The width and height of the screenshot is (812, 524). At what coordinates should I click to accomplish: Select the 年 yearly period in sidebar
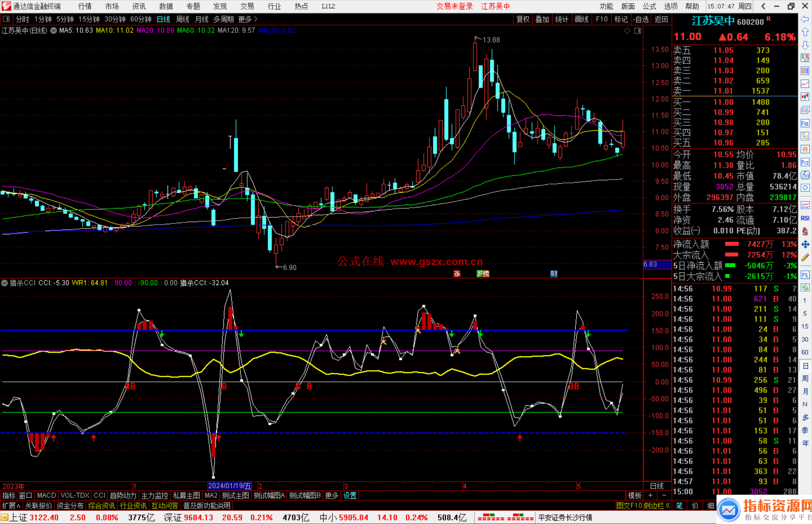click(805, 443)
